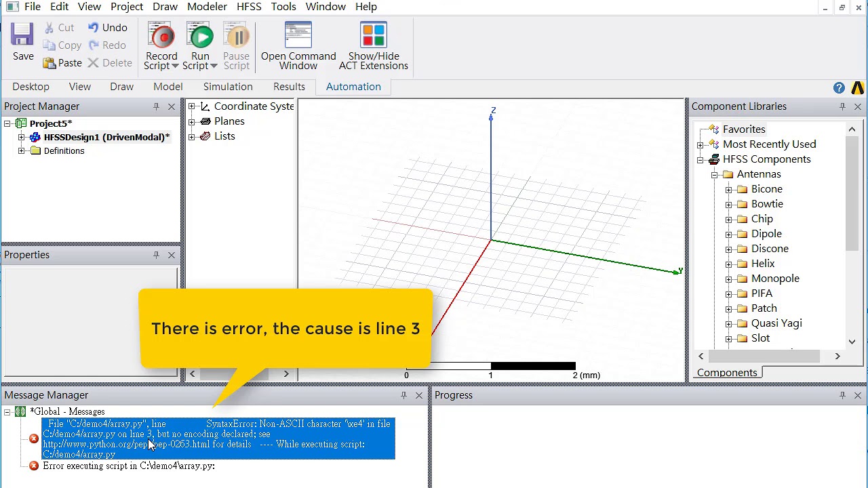Pin the Message Manager panel
The width and height of the screenshot is (868, 488).
[403, 395]
